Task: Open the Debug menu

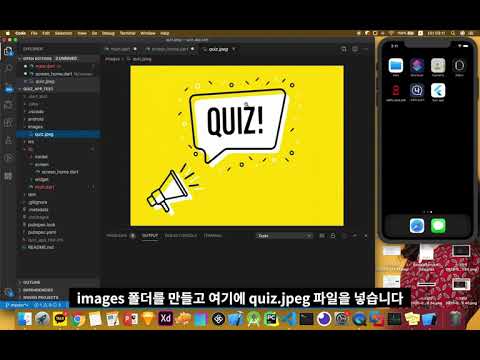Action: coord(108,33)
